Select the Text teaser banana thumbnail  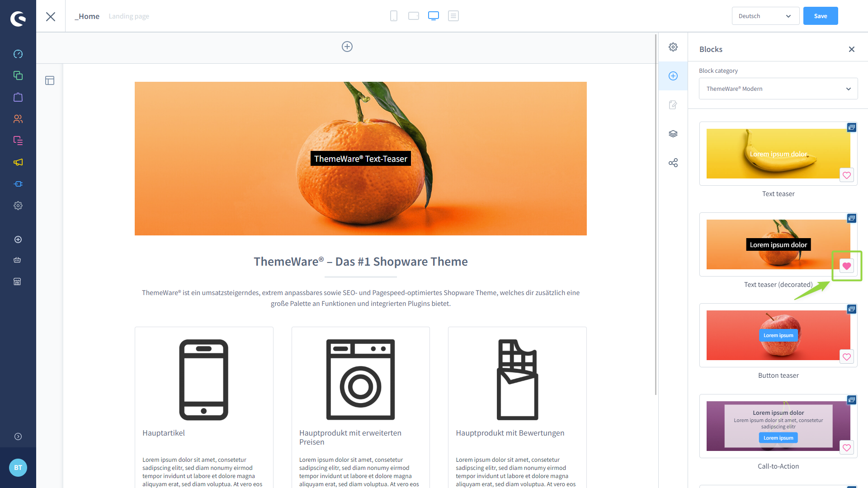778,154
